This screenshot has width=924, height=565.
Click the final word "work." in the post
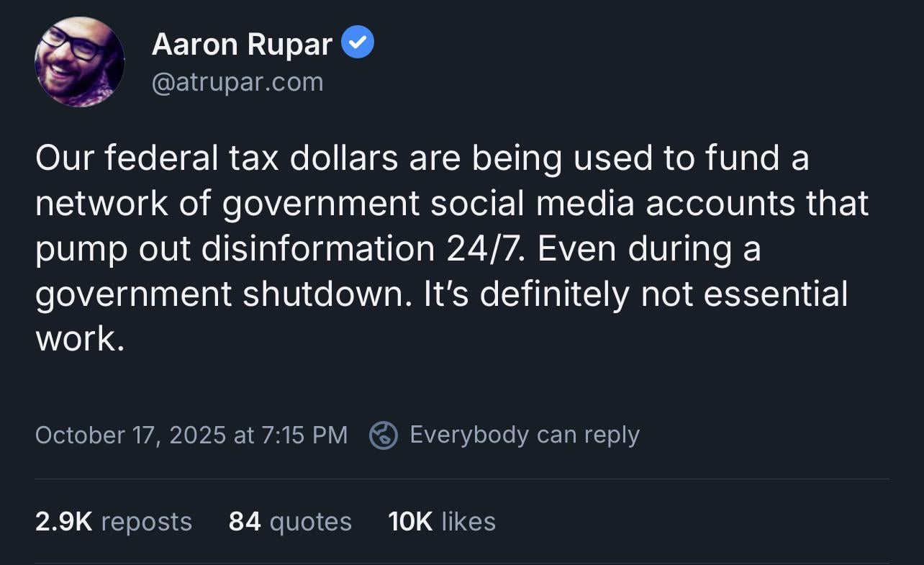(80, 340)
